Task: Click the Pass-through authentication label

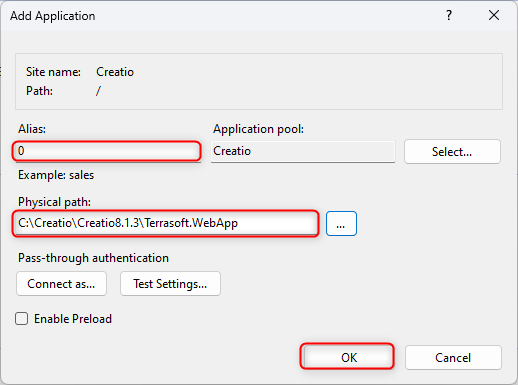Action: pyautogui.click(x=93, y=258)
